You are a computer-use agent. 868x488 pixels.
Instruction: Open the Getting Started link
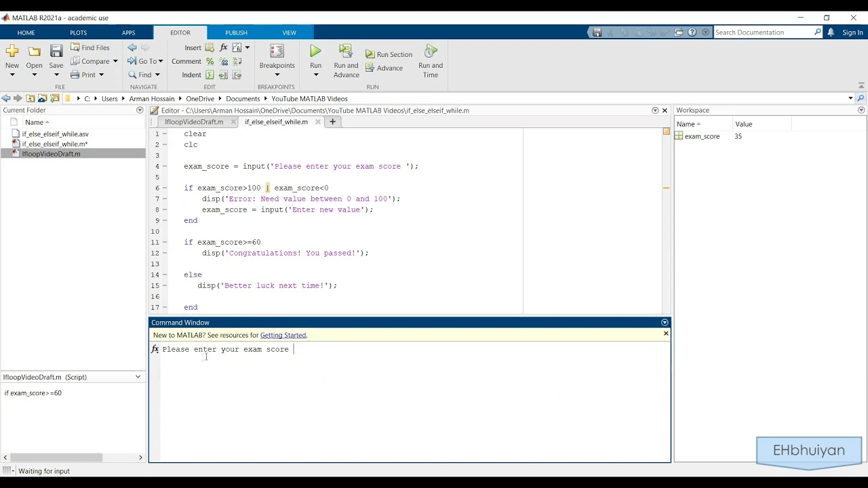click(x=283, y=335)
